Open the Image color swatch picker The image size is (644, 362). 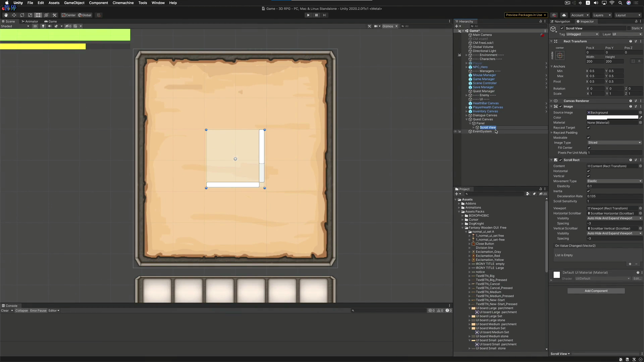click(x=612, y=117)
